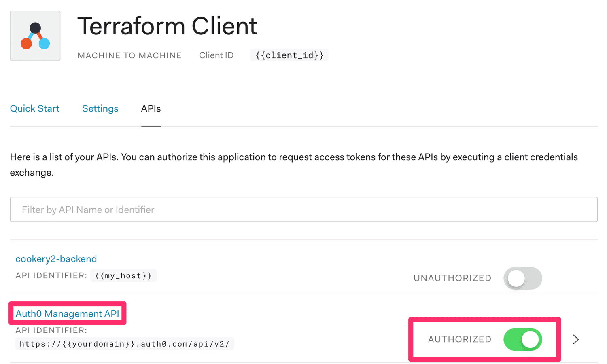Open the cookery2-backend API link
607x364 pixels.
56,259
